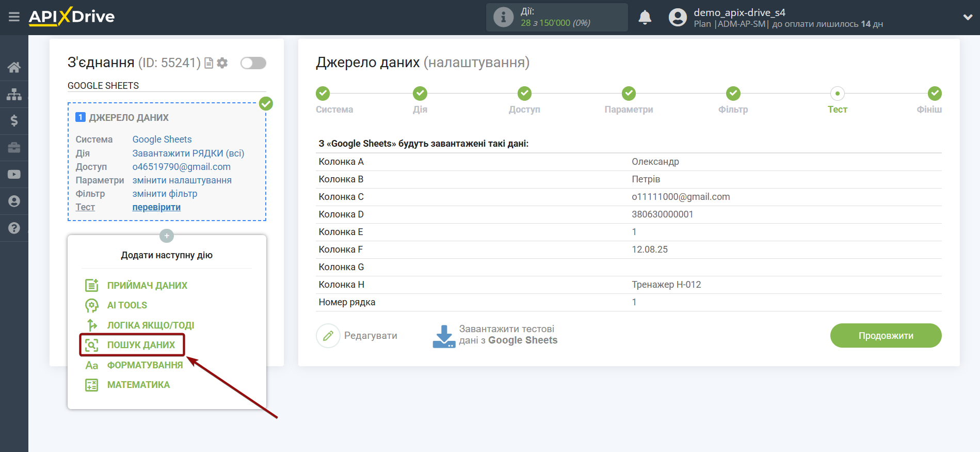Click the o46519790@gmail.com access link
The height and width of the screenshot is (452, 980).
[182, 167]
